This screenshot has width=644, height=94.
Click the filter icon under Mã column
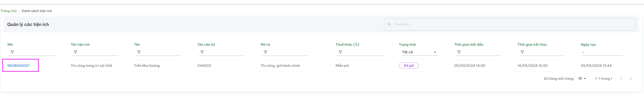[12, 52]
